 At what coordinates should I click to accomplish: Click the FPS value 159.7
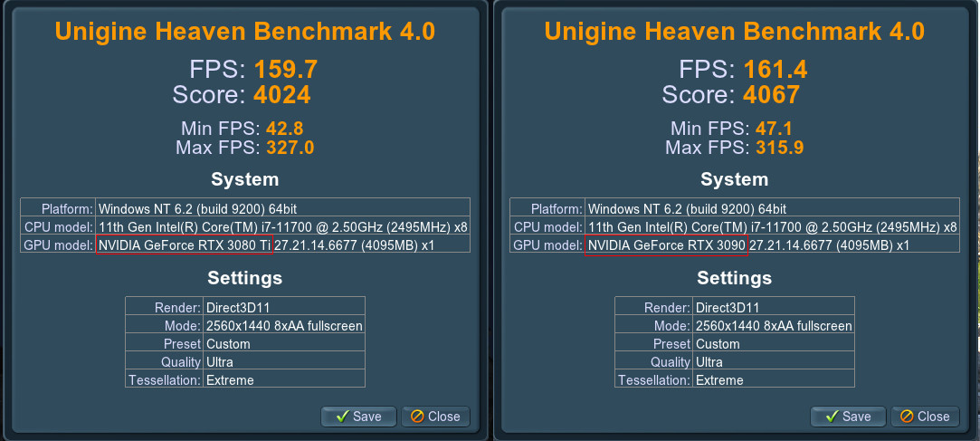click(x=286, y=69)
